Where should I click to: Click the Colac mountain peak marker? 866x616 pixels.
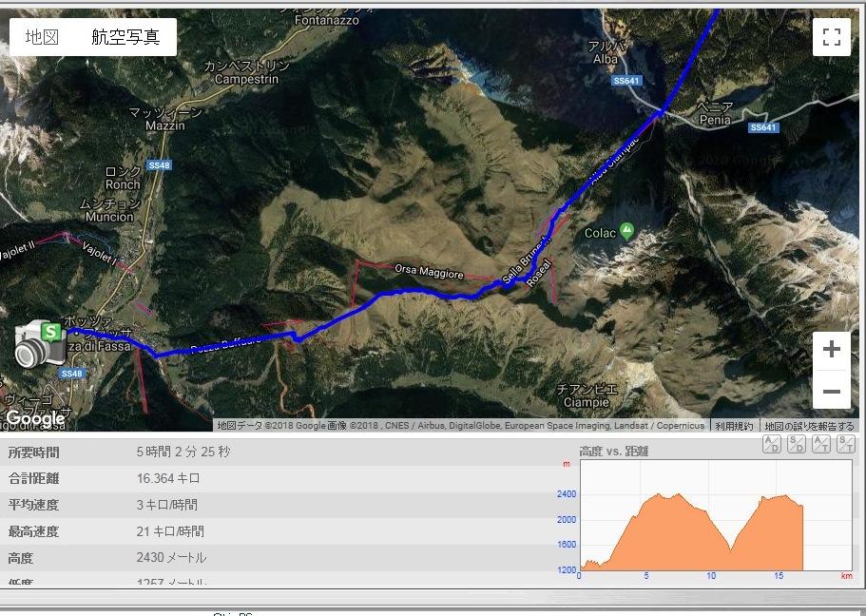[626, 231]
